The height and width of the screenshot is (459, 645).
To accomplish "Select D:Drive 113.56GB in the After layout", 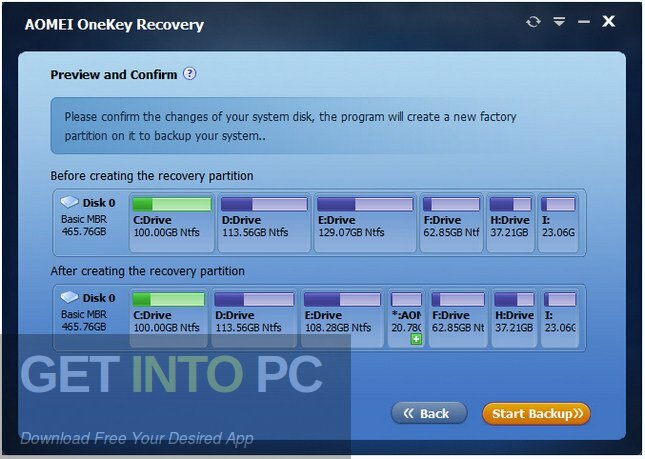I will click(x=254, y=318).
